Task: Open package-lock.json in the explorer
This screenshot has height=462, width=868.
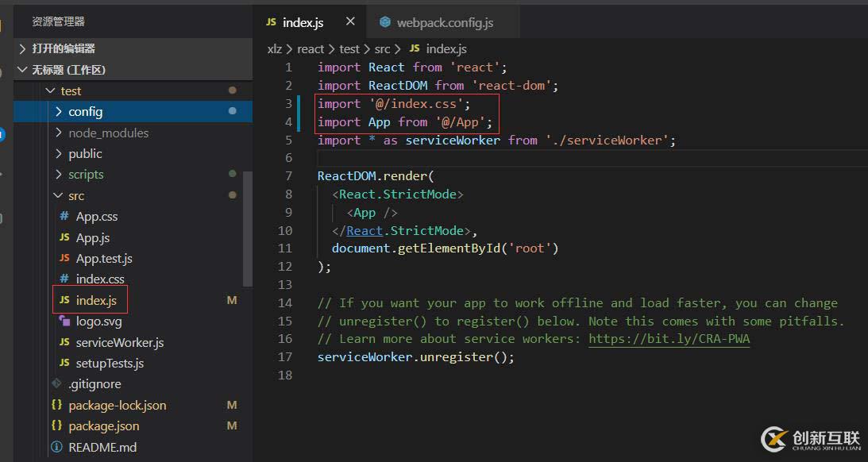Action: click(117, 406)
